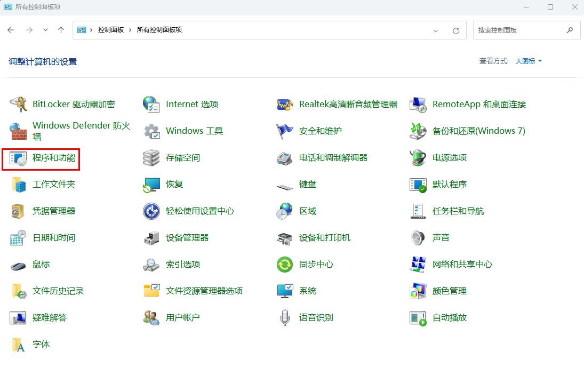Viewport: 584px width, 392px height.
Task: Open 颜色管理 icon
Action: pos(418,291)
